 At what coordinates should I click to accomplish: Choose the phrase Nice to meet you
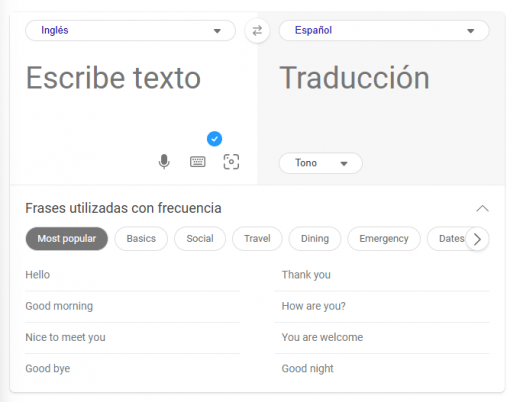[x=132, y=338]
